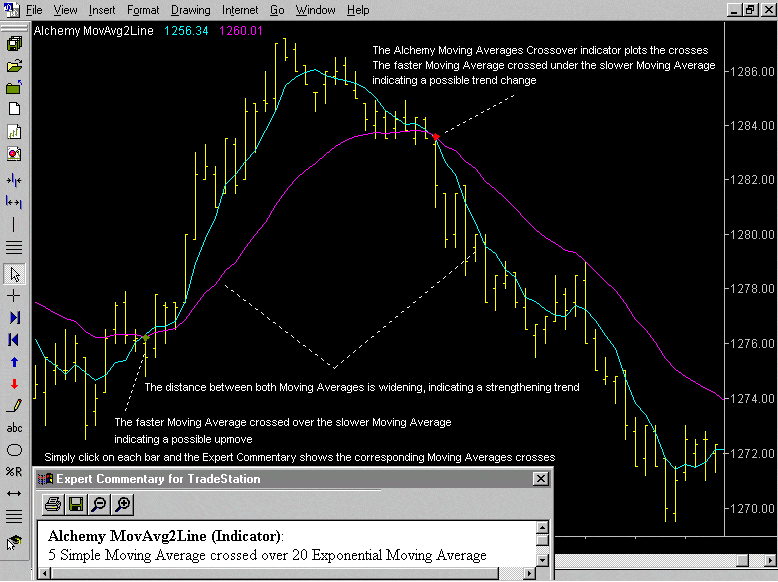Select the blue up arrow drawing tool
This screenshot has width=778, height=582.
coord(14,362)
